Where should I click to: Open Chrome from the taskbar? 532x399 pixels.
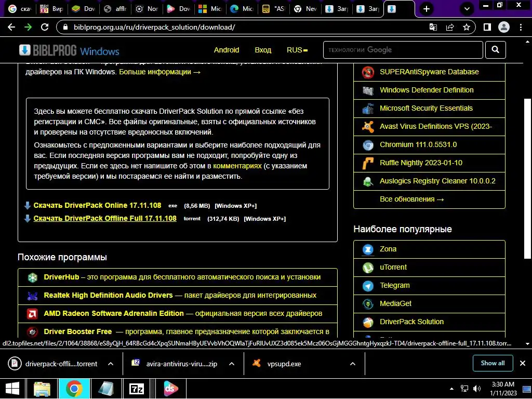coord(74,389)
